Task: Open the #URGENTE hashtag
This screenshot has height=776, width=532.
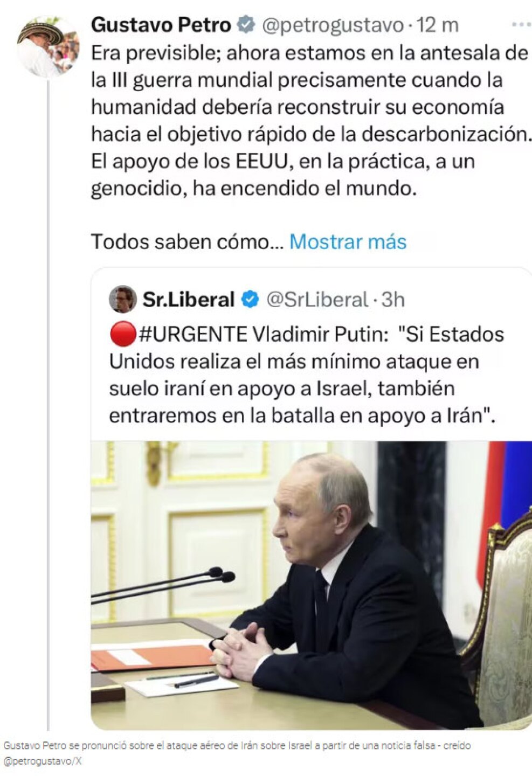Action: [193, 334]
